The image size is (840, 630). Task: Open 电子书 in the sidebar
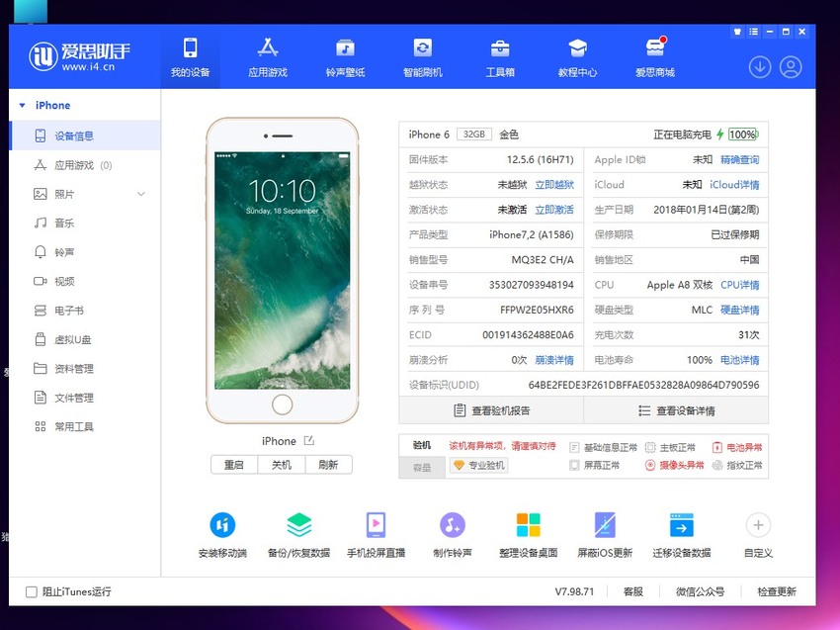(85, 311)
